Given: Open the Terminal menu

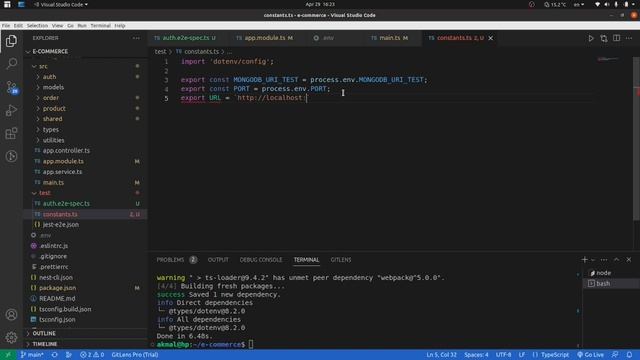Looking at the screenshot, I should tap(100, 25).
